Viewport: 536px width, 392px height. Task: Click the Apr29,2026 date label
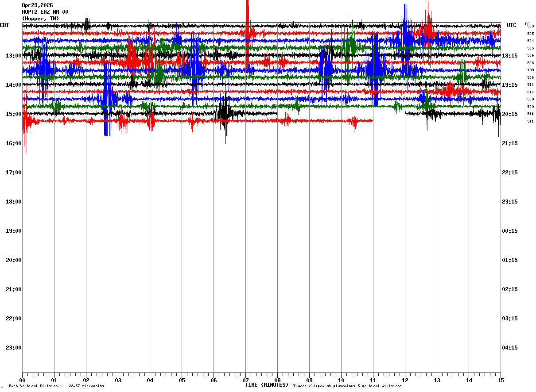coord(37,5)
